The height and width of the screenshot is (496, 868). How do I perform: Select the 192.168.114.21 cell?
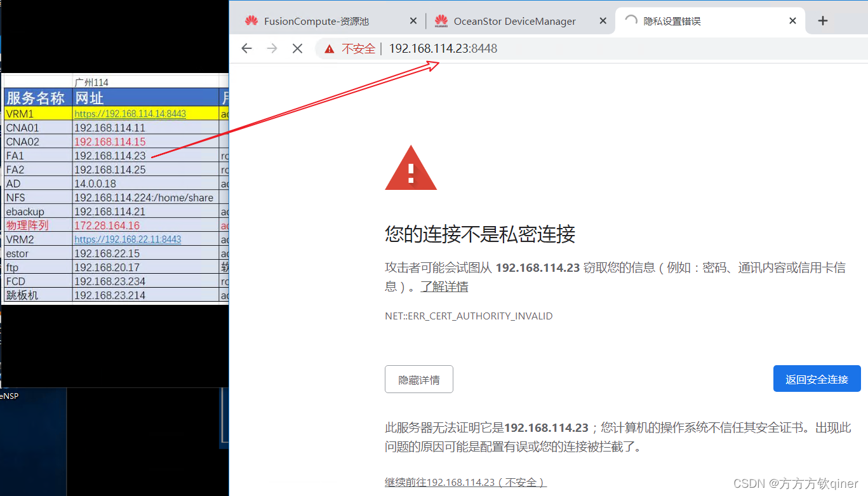145,211
